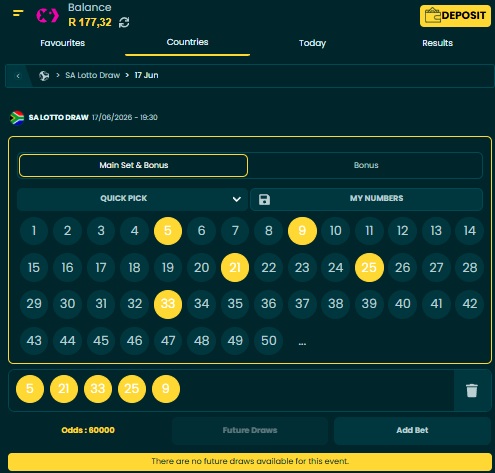Pick number 12 in the grid
495x473 pixels.
403,231
